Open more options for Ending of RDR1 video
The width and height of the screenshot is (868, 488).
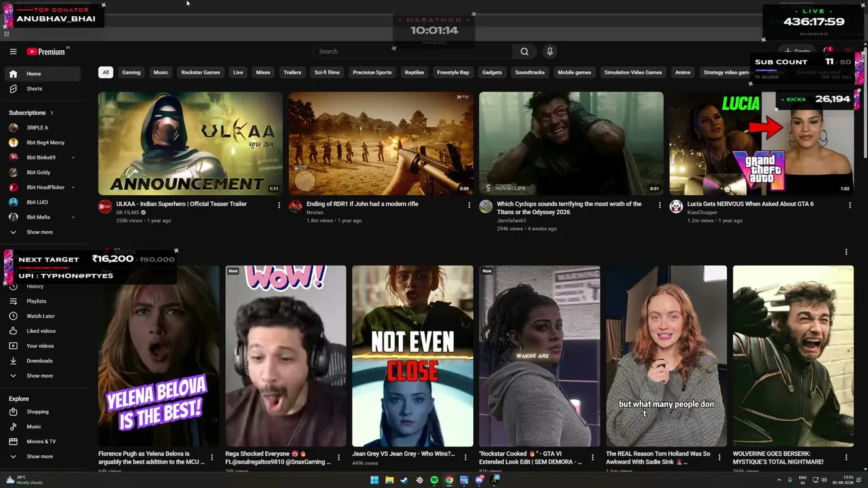(x=469, y=205)
